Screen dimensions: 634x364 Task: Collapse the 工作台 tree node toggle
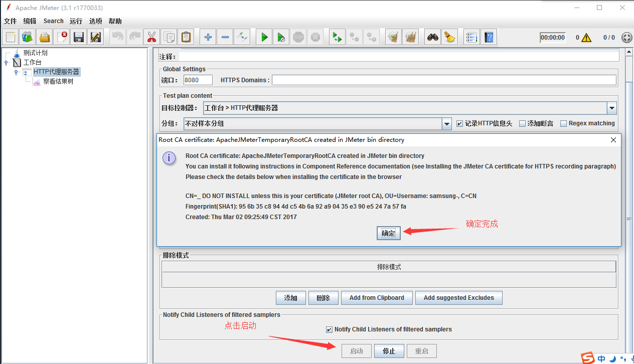[x=6, y=63]
